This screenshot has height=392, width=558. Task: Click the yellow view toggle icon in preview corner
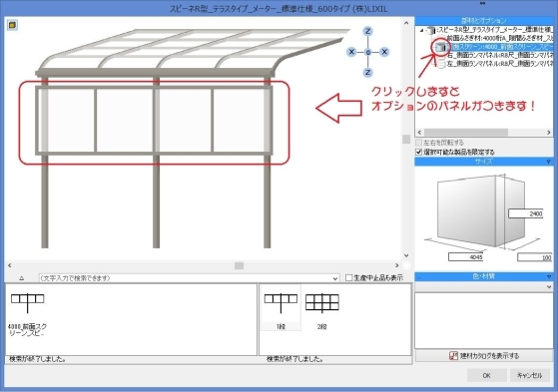click(12, 25)
